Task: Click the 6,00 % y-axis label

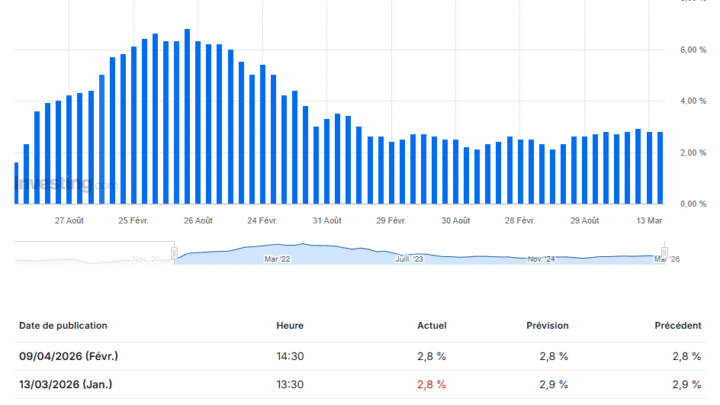Action: (x=694, y=50)
